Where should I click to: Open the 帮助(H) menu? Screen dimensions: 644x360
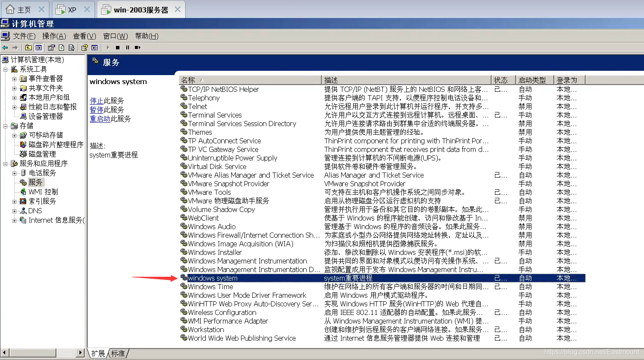tap(147, 36)
